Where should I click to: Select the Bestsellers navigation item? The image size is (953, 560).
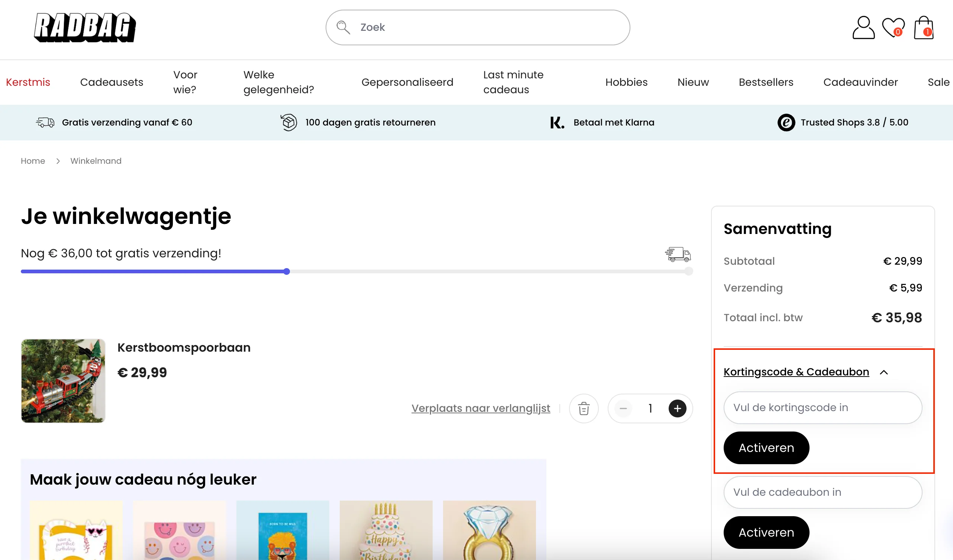766,82
